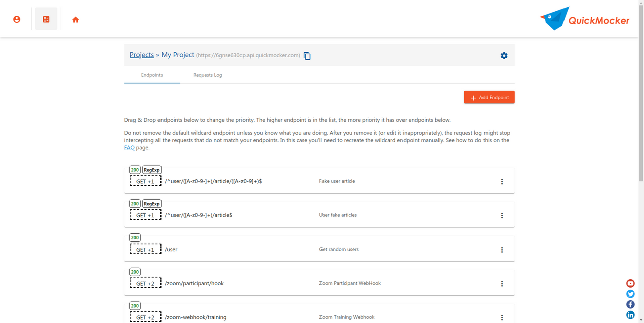Image resolution: width=644 pixels, height=323 pixels.
Task: Copy the project URL to clipboard
Action: point(307,56)
